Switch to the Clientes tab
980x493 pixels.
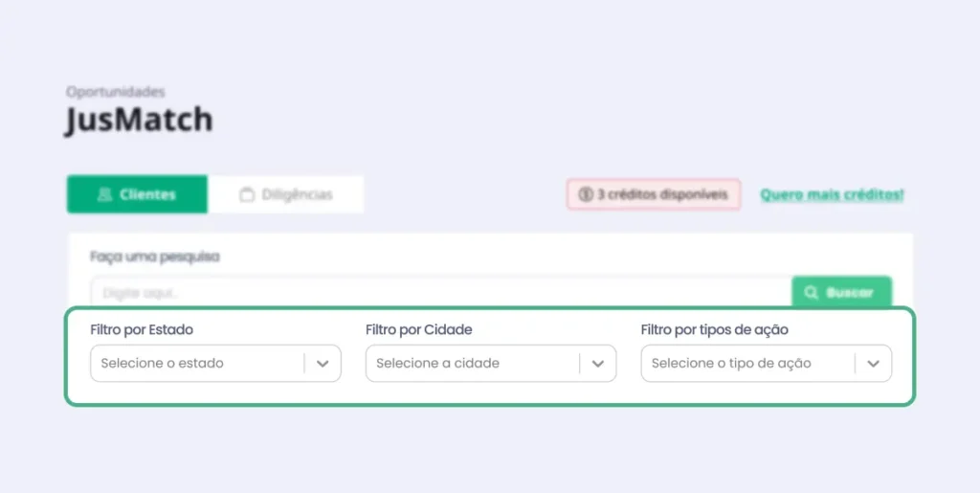tap(137, 194)
